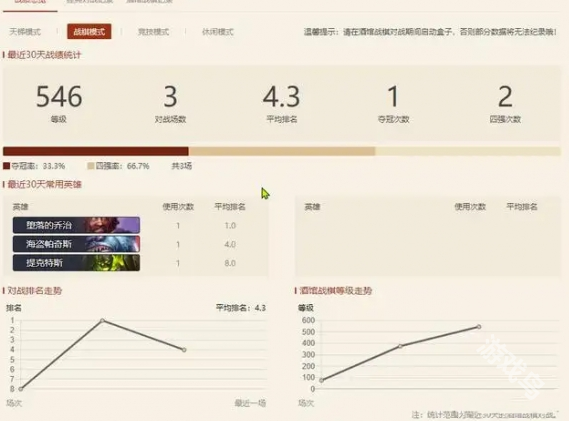
Task: Click the tan 四强率 bar segment
Action: click(x=282, y=151)
